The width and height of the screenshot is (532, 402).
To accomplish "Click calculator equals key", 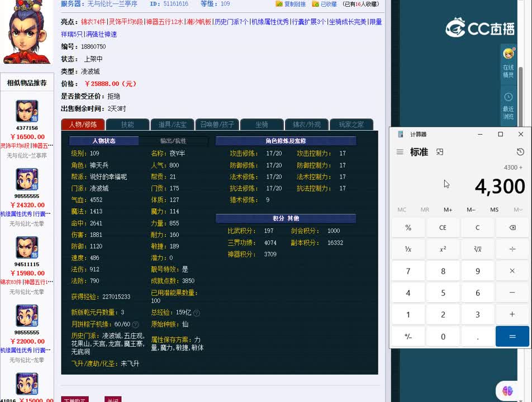I will click(512, 336).
